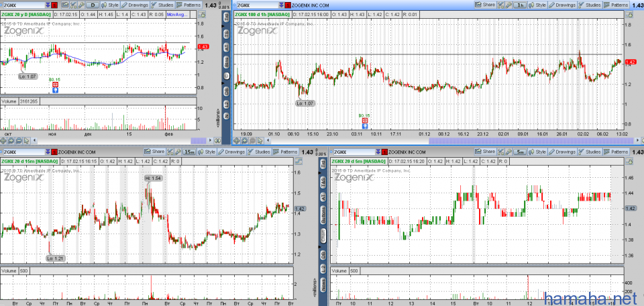This screenshot has width=644, height=306.
Task: Zoom in using the daily chart's plus magnifier
Action: coord(11,141)
